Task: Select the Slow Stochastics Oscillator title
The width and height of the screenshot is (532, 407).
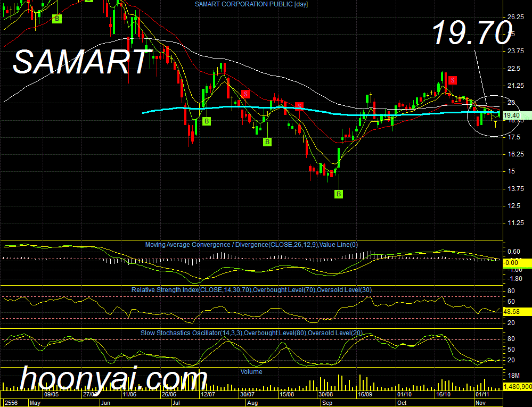Action: (251, 333)
